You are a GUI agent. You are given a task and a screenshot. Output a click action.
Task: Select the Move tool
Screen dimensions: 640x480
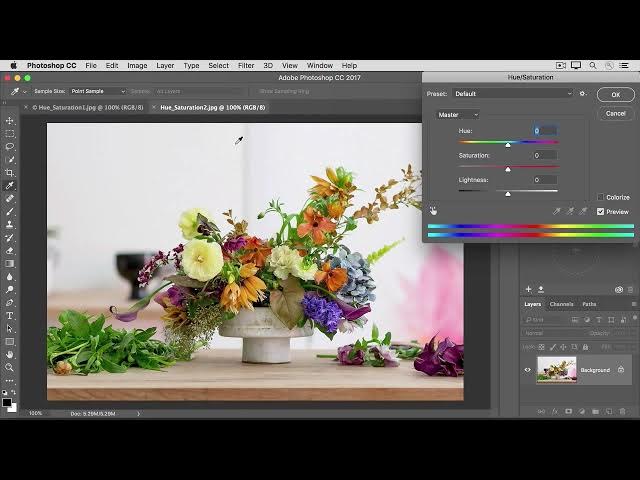pos(10,121)
